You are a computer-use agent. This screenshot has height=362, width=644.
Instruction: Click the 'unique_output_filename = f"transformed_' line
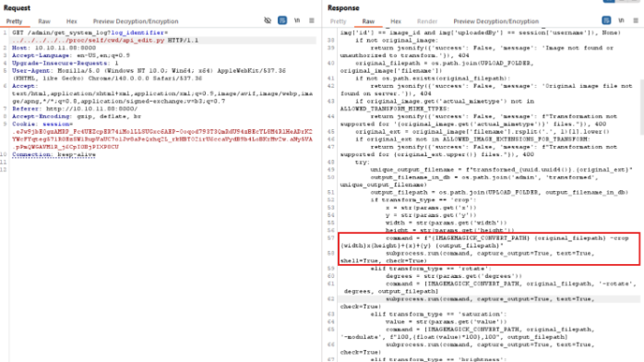502,169
